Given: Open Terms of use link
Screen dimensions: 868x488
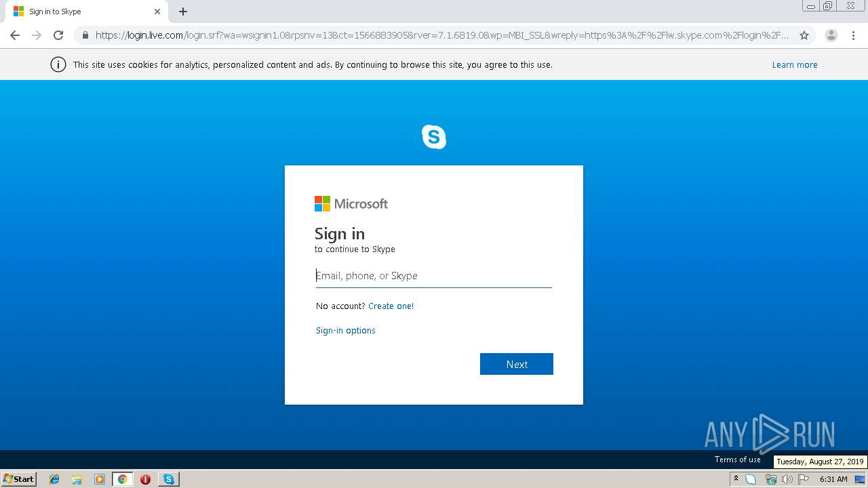Looking at the screenshot, I should 738,460.
